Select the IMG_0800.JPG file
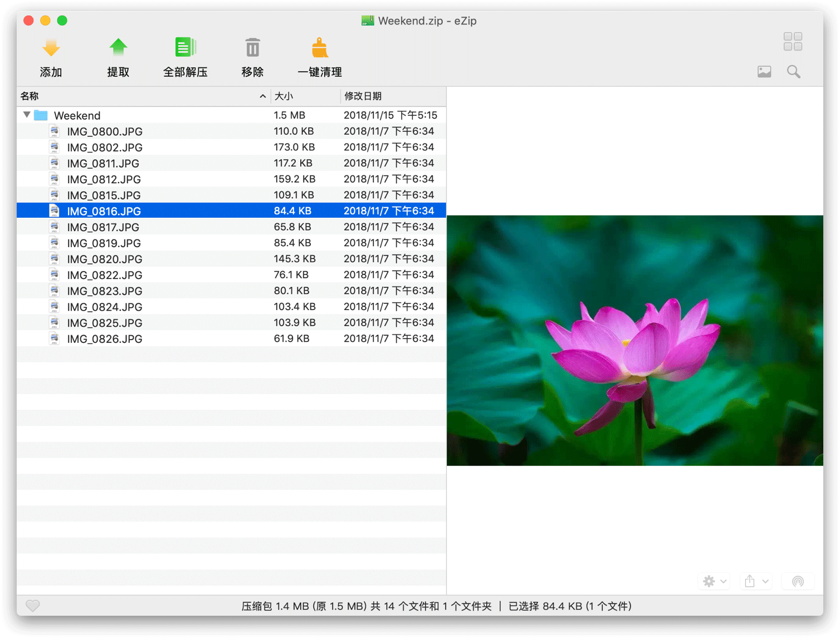The width and height of the screenshot is (840, 638). tap(105, 131)
